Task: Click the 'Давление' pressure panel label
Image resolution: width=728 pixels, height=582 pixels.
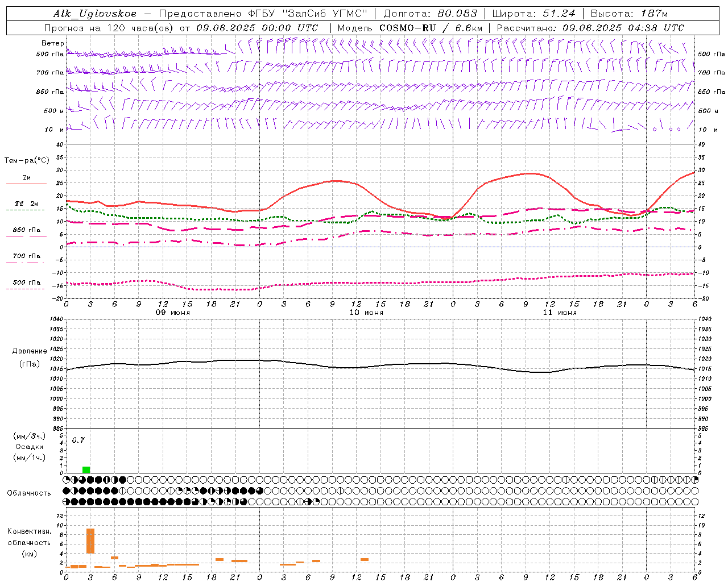Action: (30, 351)
